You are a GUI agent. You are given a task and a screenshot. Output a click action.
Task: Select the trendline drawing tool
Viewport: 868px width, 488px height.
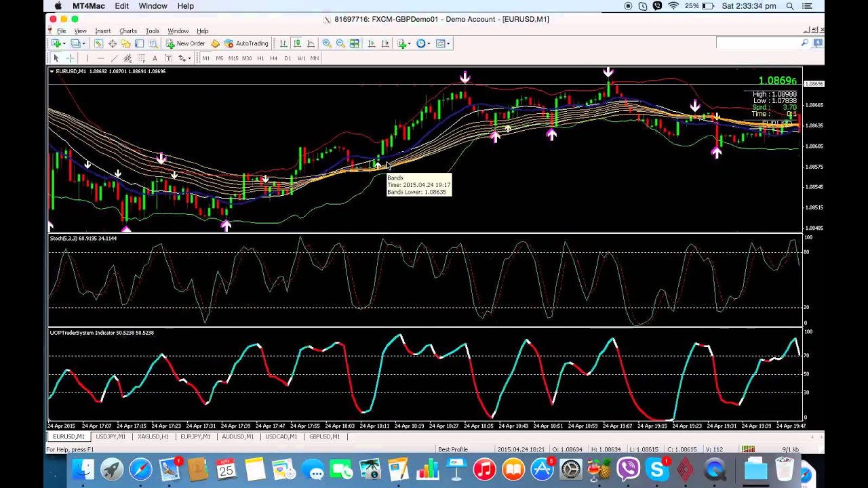point(114,58)
